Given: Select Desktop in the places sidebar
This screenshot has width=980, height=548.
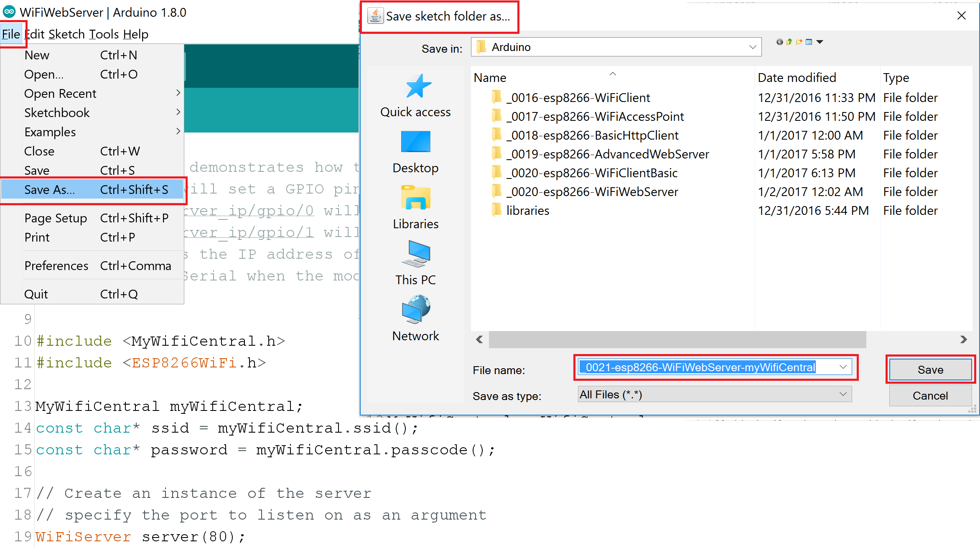Looking at the screenshot, I should (x=415, y=152).
